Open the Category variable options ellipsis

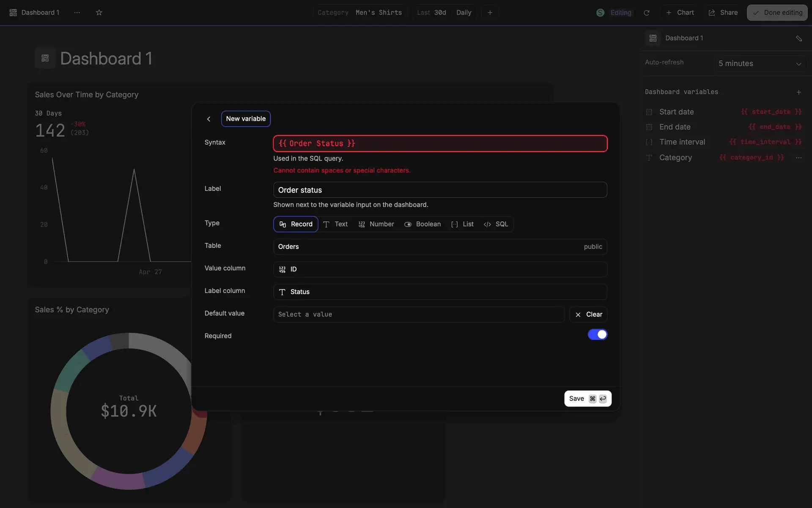pos(798,157)
